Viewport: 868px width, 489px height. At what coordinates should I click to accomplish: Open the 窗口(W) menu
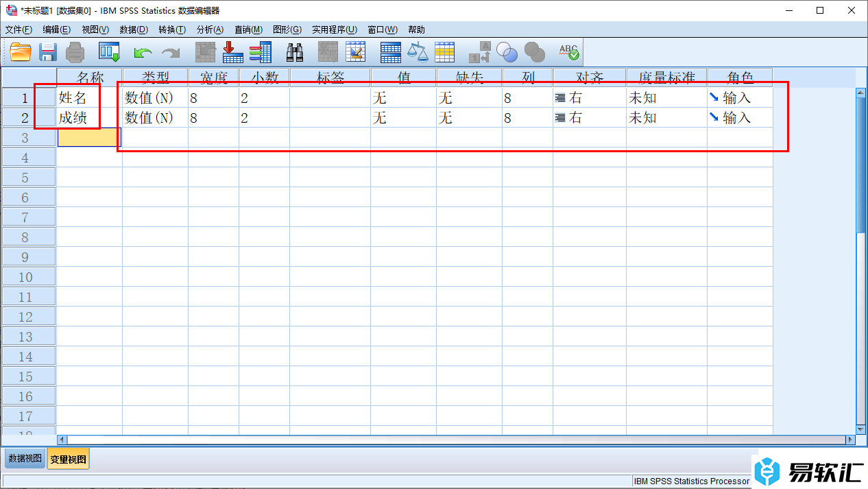pos(383,29)
